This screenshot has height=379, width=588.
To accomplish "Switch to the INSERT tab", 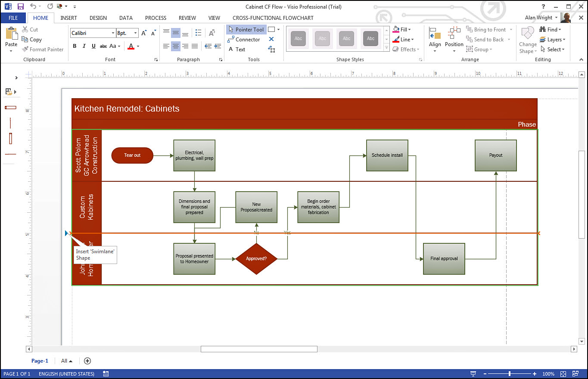I will 68,18.
